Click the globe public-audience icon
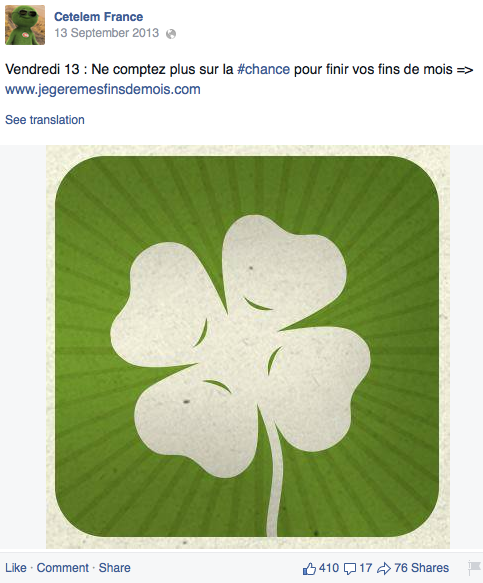The image size is (483, 583). click(171, 34)
